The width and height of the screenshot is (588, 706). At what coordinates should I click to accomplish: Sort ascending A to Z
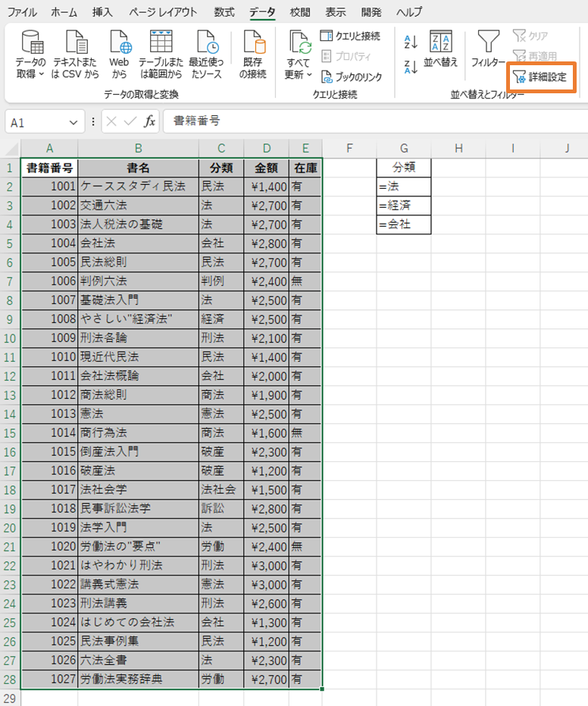click(x=411, y=42)
